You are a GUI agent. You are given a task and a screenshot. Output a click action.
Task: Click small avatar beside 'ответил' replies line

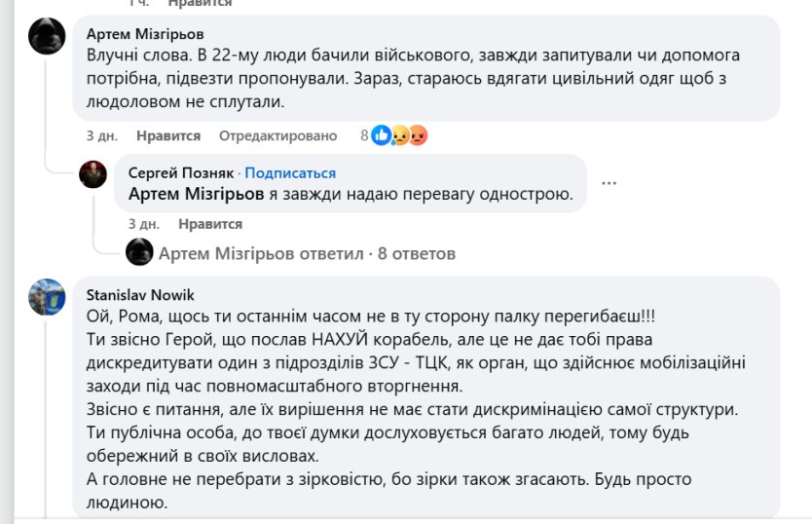(x=140, y=253)
